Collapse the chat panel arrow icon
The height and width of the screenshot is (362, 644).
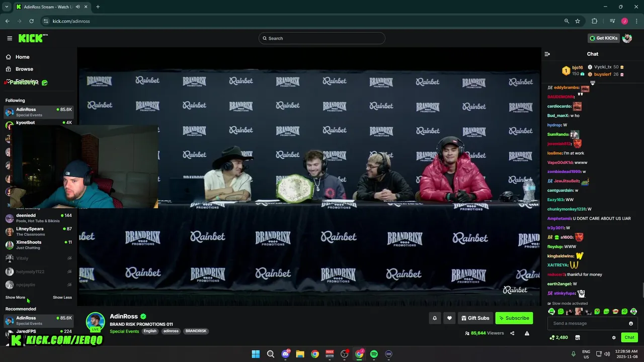pyautogui.click(x=547, y=54)
